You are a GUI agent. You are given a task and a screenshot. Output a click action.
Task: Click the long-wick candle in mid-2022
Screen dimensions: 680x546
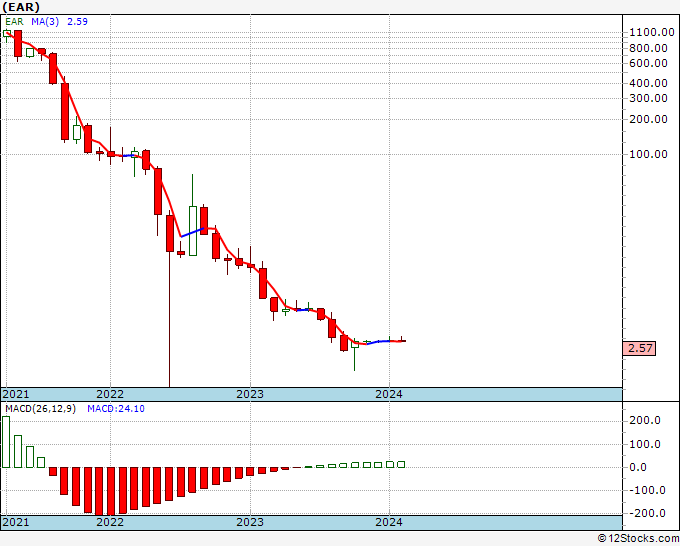[170, 299]
